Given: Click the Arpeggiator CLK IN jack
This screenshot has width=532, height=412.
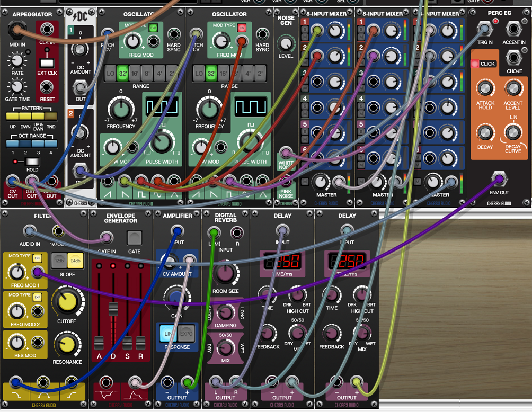Looking at the screenshot, I should [47, 30].
